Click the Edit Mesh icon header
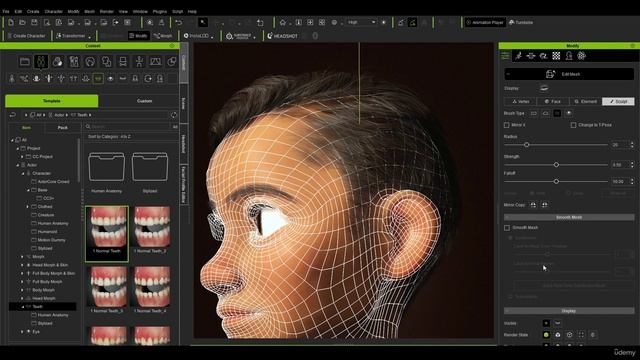This screenshot has height=360, width=640. point(569,74)
